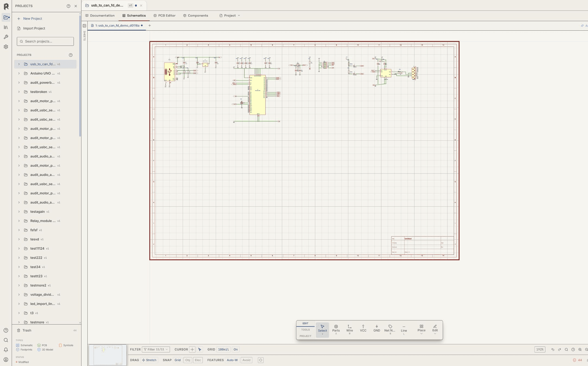588x366 pixels.
Task: Toggle Avoid feature
Action: coord(246,360)
